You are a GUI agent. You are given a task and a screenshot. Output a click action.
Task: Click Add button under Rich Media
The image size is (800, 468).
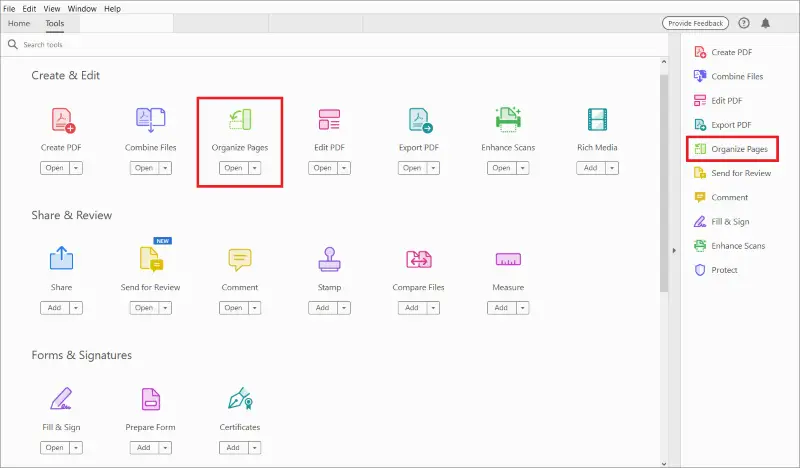591,168
